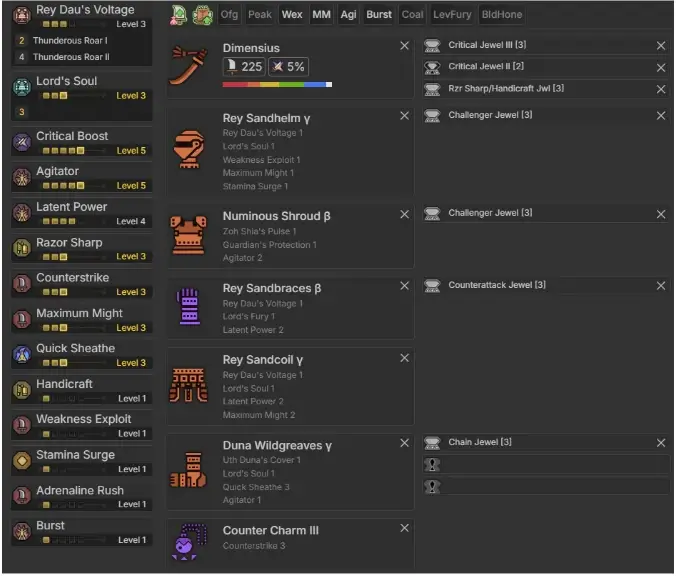Remove the Chain Jewel [3] decoration
The height and width of the screenshot is (576, 676).
(660, 443)
